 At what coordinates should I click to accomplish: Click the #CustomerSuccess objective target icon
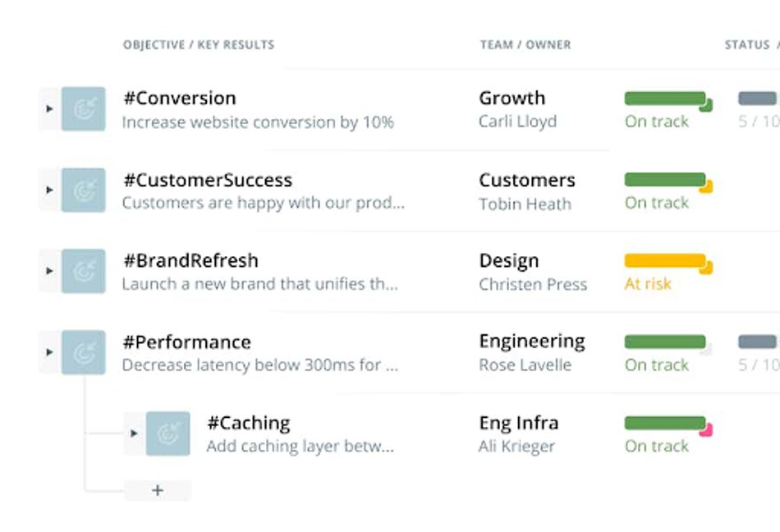click(x=84, y=190)
